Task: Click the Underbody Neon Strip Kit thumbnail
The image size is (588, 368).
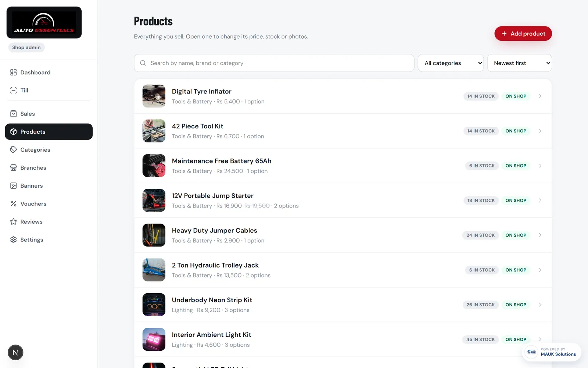Action: pyautogui.click(x=154, y=305)
